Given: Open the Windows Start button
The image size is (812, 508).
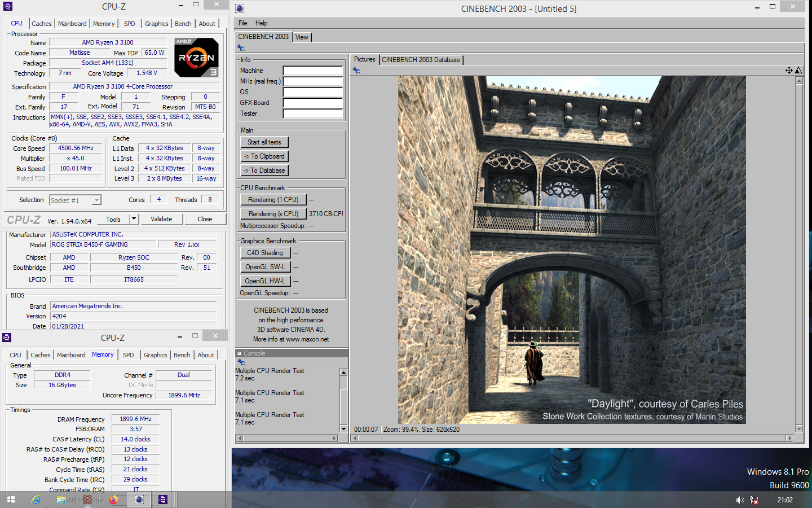Looking at the screenshot, I should (x=11, y=500).
